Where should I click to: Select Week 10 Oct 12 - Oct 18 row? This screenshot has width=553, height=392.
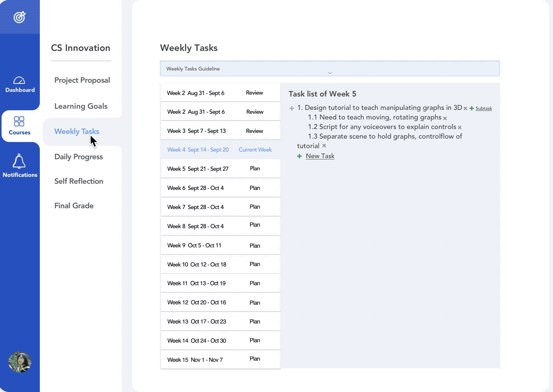coord(221,265)
